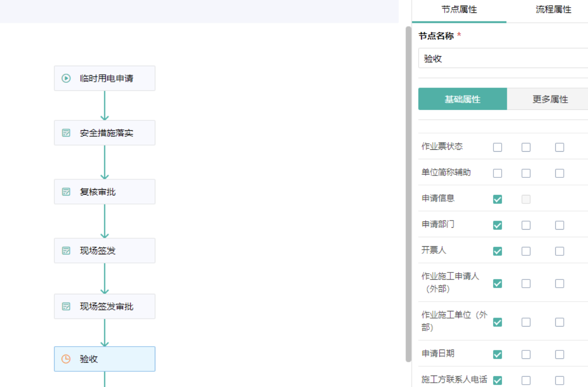Image resolution: width=588 pixels, height=387 pixels.
Task: Open the 更多属性 section
Action: coord(550,99)
